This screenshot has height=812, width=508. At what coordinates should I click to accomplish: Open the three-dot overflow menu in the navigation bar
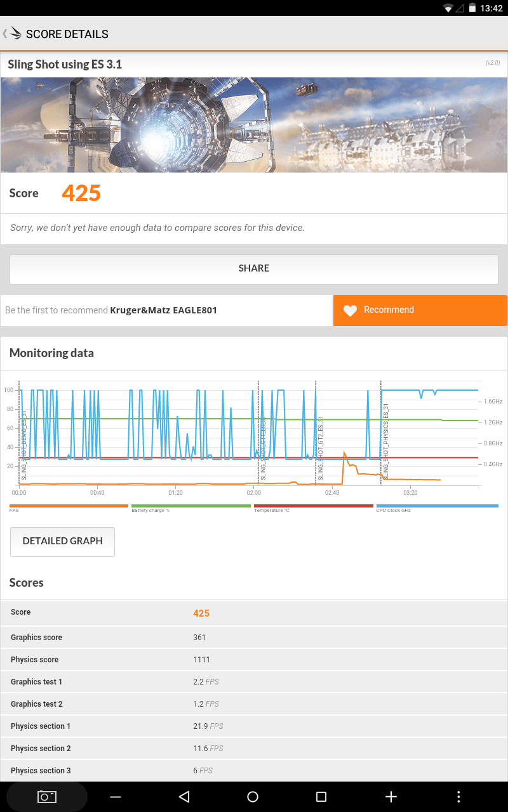tap(458, 797)
